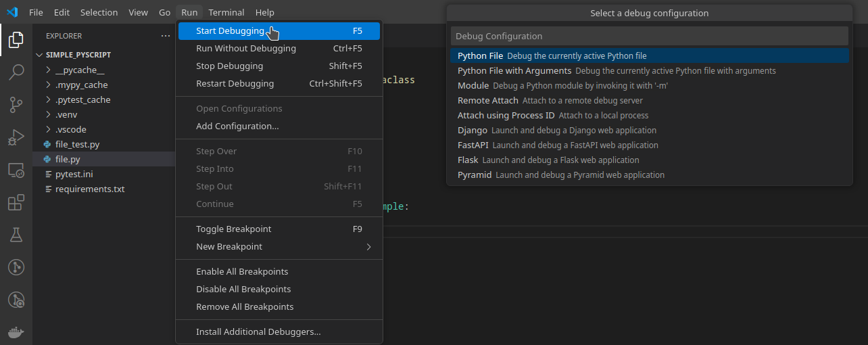
Task: Choose Remove All Breakpoints
Action: (x=279, y=307)
